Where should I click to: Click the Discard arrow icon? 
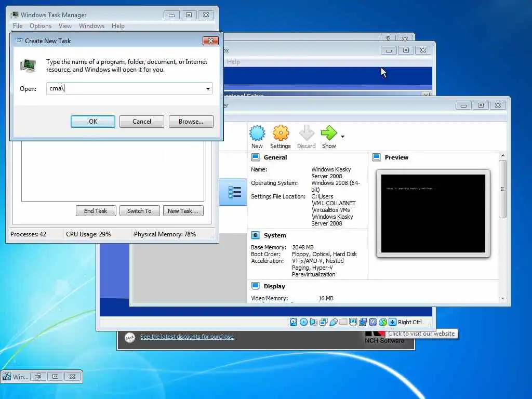[307, 133]
